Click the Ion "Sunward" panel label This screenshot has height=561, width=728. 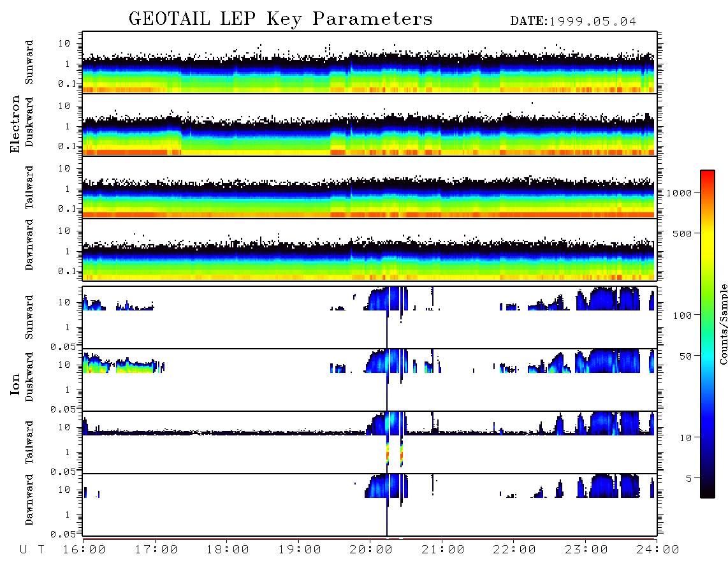tap(29, 317)
